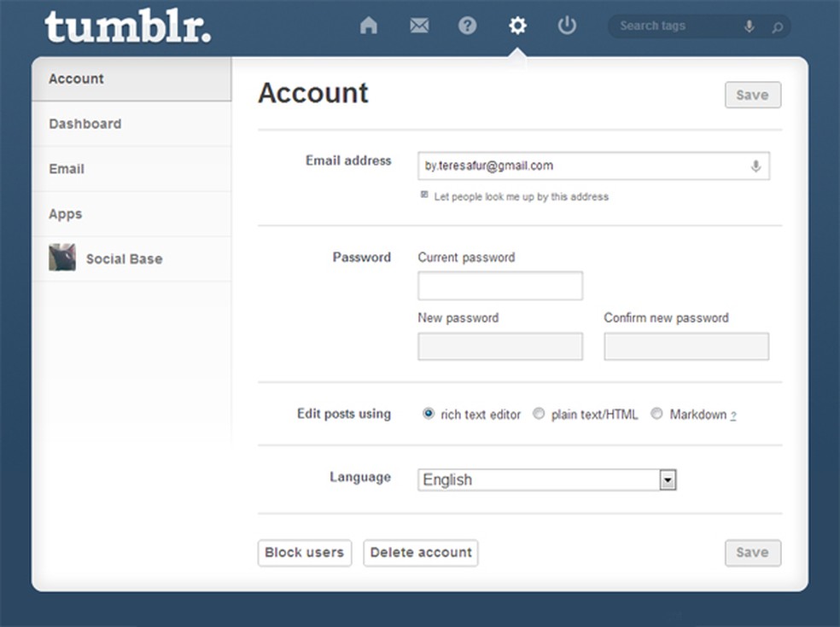Click the Tumblr logo

[128, 27]
